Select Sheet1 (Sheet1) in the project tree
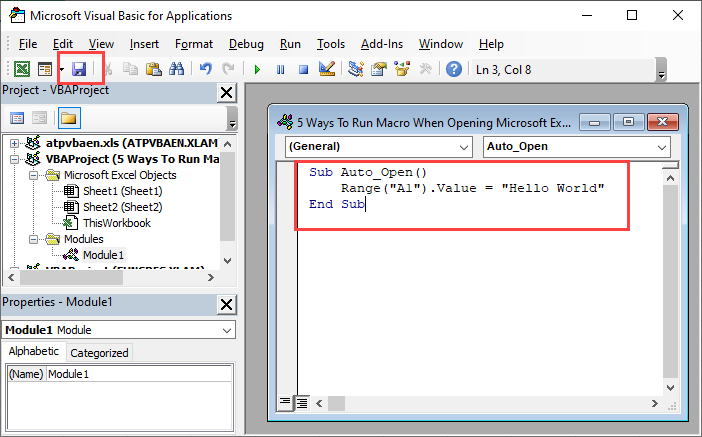This screenshot has height=437, width=702. pyautogui.click(x=122, y=191)
